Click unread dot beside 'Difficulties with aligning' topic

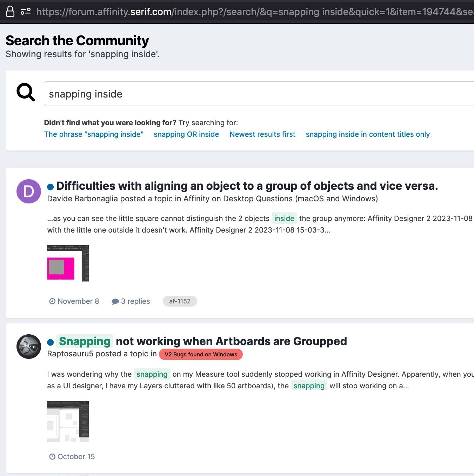tap(51, 187)
